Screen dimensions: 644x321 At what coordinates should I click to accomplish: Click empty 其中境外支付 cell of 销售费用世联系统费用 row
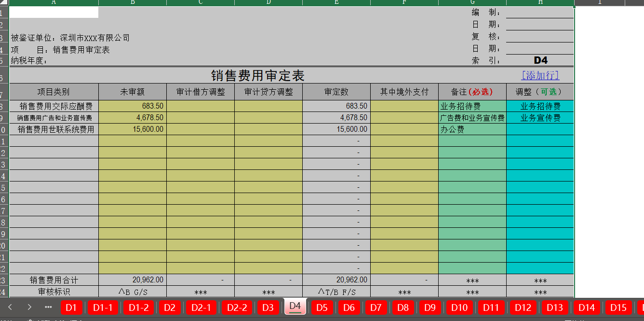[404, 129]
